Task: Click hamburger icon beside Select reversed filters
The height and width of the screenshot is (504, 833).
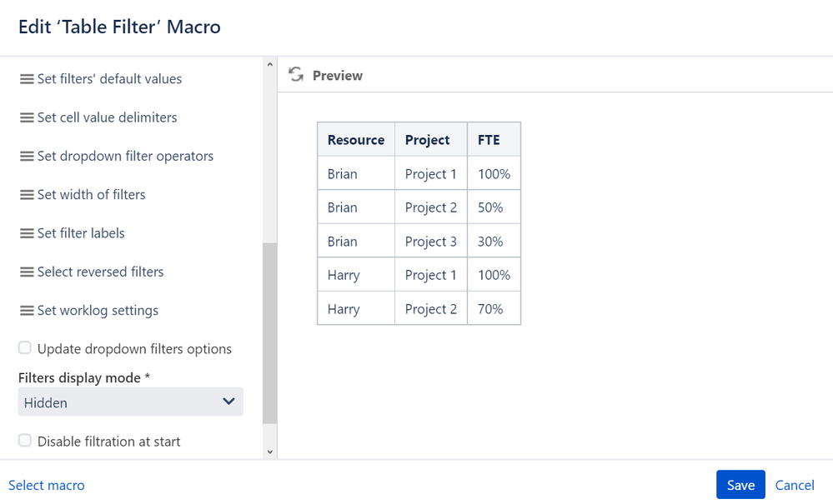Action: (x=27, y=272)
